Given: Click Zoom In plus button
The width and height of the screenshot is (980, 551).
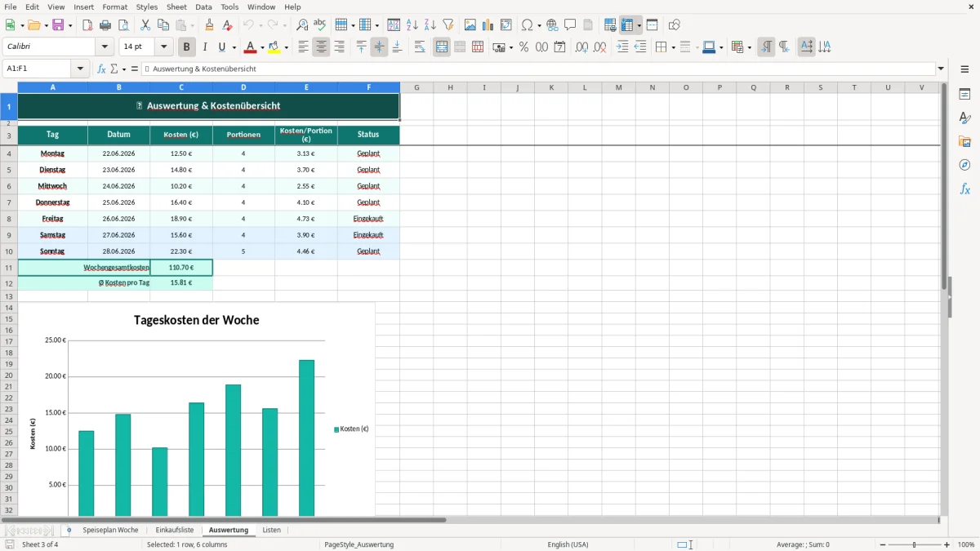Looking at the screenshot, I should tap(947, 544).
